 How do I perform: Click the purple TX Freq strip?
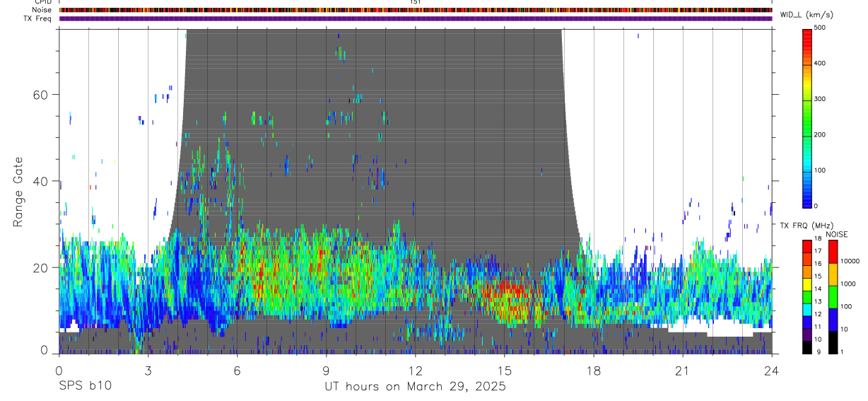(x=416, y=18)
